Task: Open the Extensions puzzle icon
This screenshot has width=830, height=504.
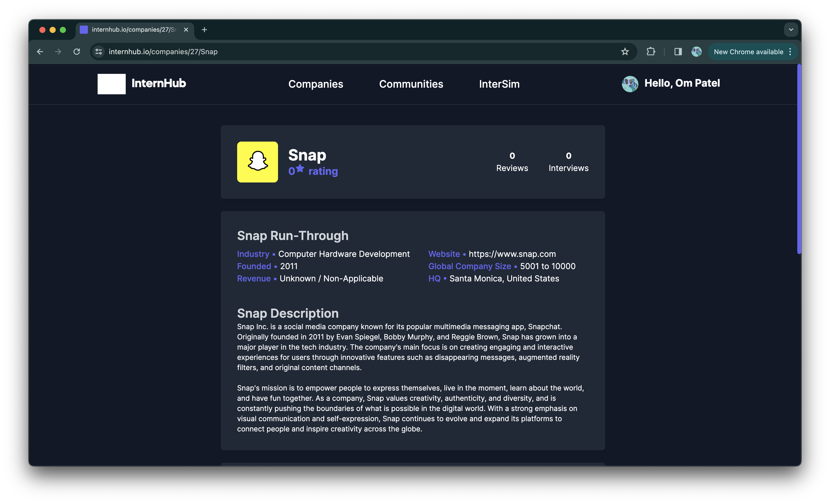Action: (651, 52)
